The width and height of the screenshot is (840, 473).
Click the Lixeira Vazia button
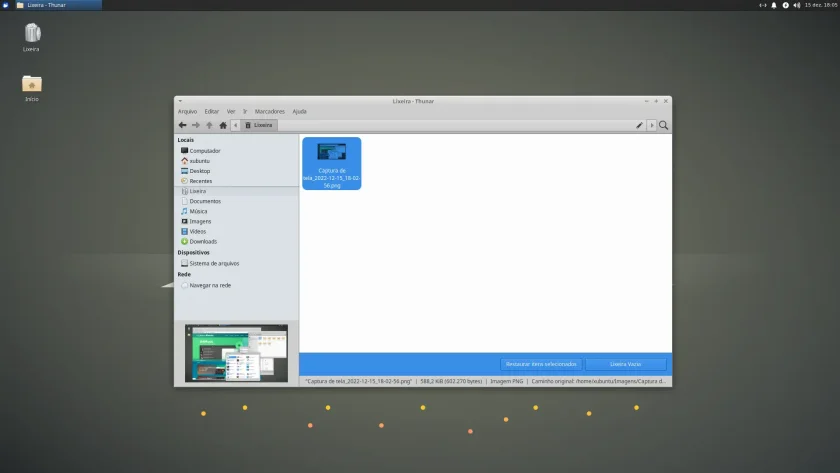tap(625, 364)
